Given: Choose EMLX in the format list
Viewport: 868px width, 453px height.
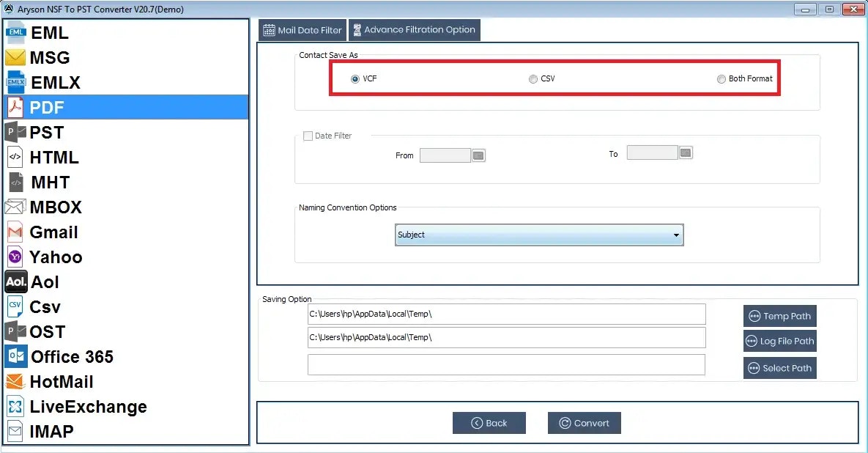Looking at the screenshot, I should point(56,83).
